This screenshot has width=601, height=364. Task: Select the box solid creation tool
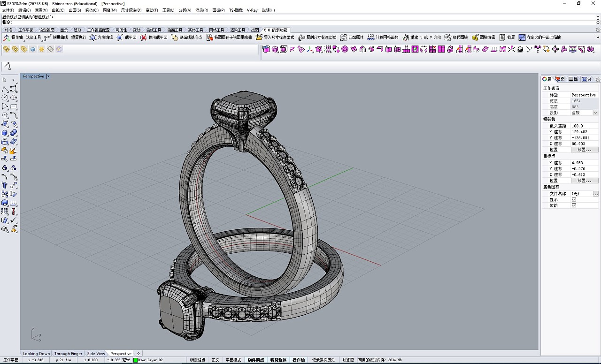pos(4,133)
